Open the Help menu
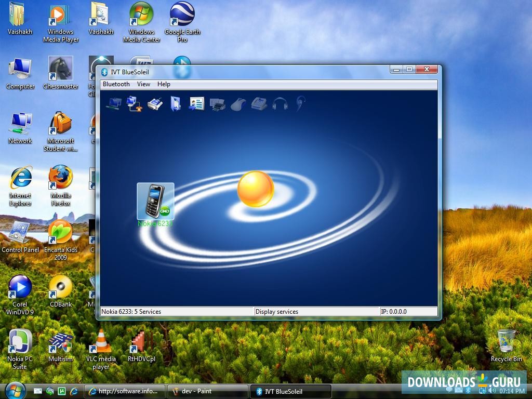 164,84
